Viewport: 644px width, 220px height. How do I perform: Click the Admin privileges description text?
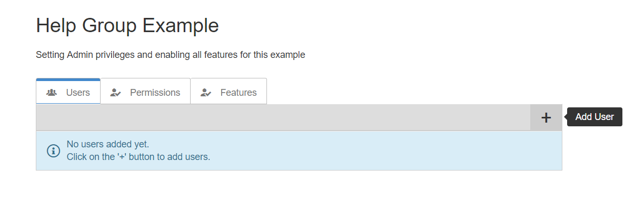click(170, 55)
